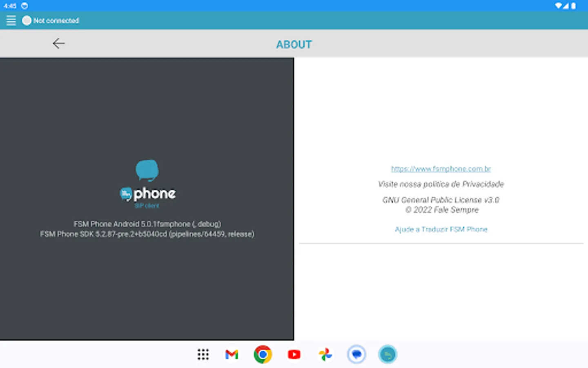Image resolution: width=588 pixels, height=368 pixels.
Task: Click the Wi-Fi status icon
Action: point(558,6)
